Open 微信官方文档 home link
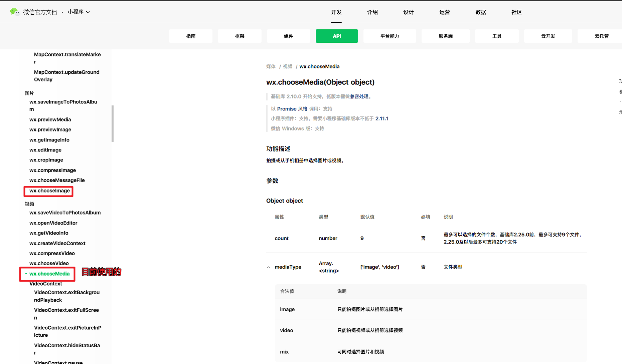Image resolution: width=622 pixels, height=364 pixels. (40, 12)
